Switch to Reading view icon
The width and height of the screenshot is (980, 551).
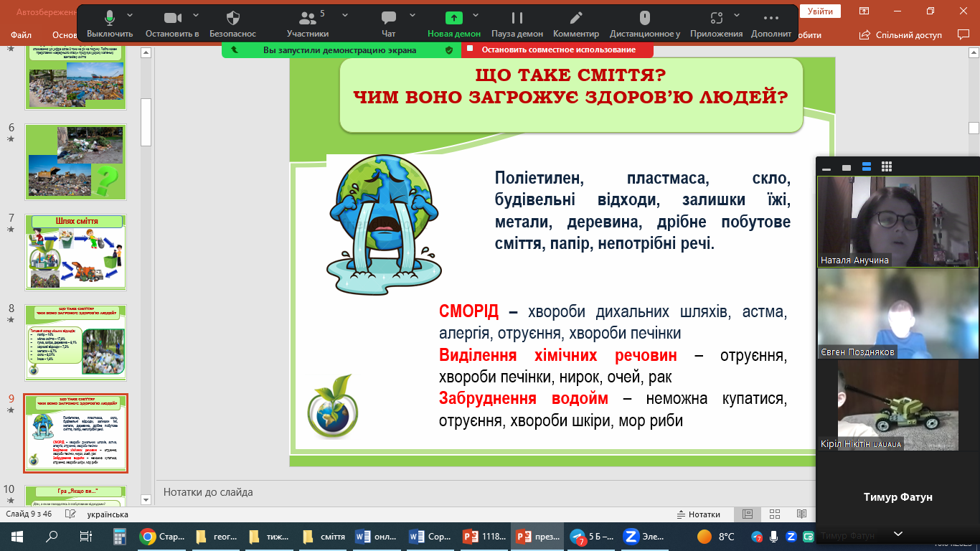coord(801,514)
